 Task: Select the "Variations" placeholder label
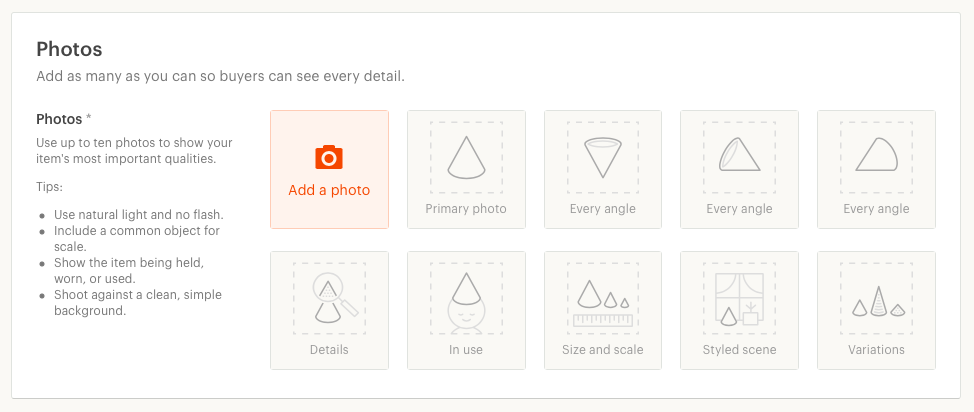point(876,350)
